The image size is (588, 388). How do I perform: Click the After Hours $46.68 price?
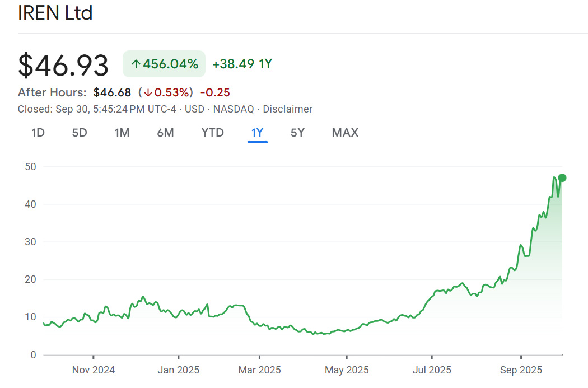(x=112, y=92)
